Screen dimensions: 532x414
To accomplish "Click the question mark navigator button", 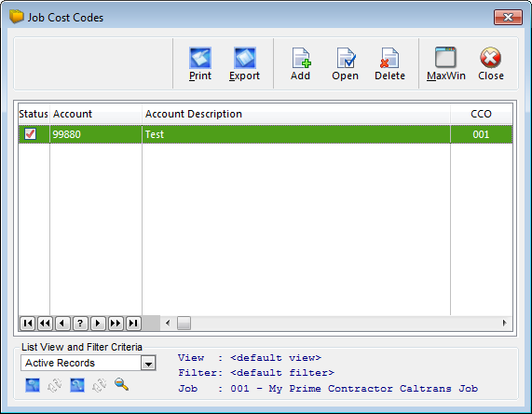I will [80, 323].
